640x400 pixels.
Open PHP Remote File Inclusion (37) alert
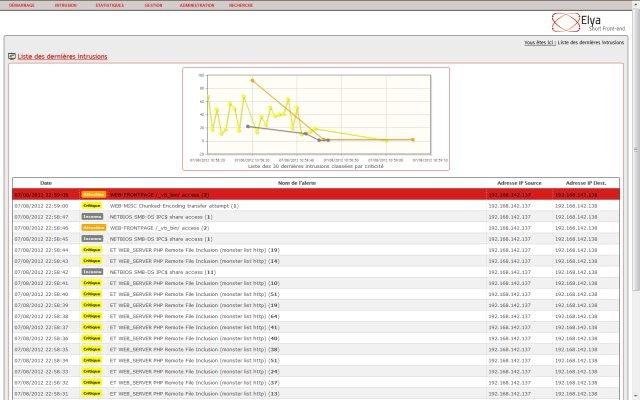coord(195,383)
